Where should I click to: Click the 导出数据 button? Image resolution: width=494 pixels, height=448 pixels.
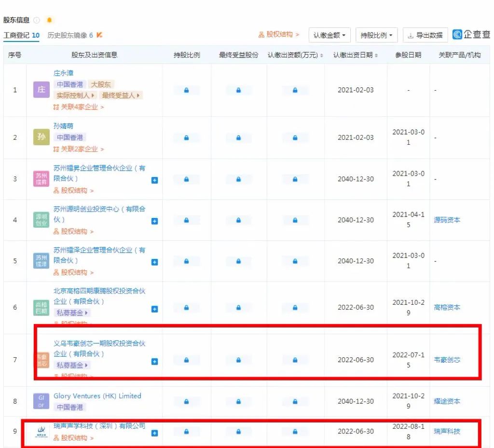tap(425, 35)
